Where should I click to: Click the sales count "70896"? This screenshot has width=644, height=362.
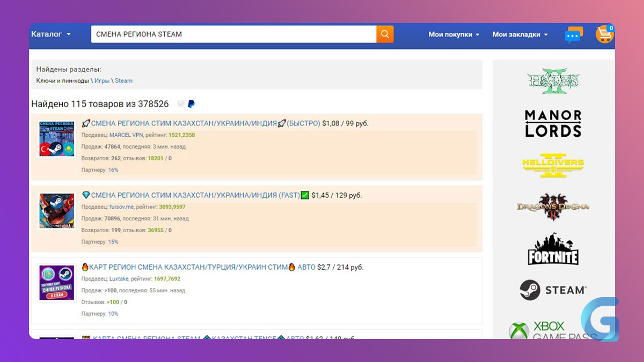point(112,219)
